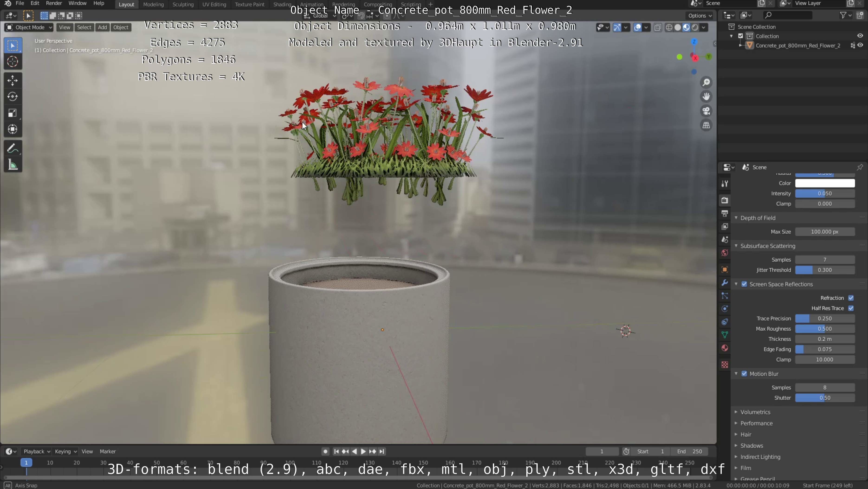Open the Options dropdown
Screen dimensions: 868x489
coord(700,16)
